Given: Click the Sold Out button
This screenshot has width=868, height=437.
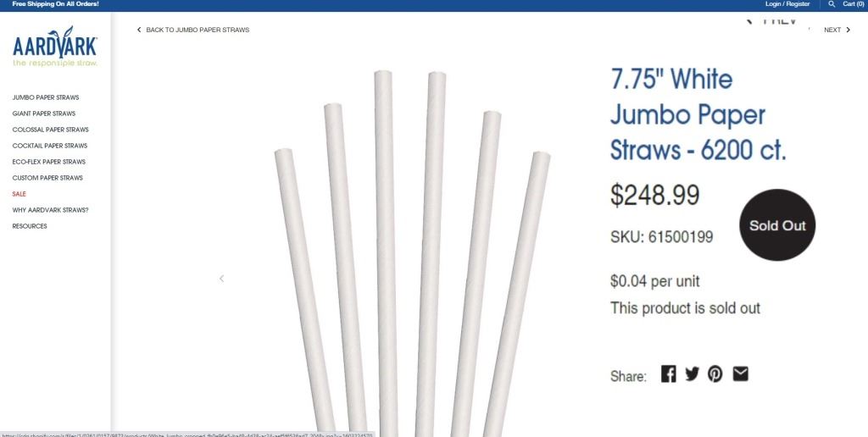Looking at the screenshot, I should point(777,225).
